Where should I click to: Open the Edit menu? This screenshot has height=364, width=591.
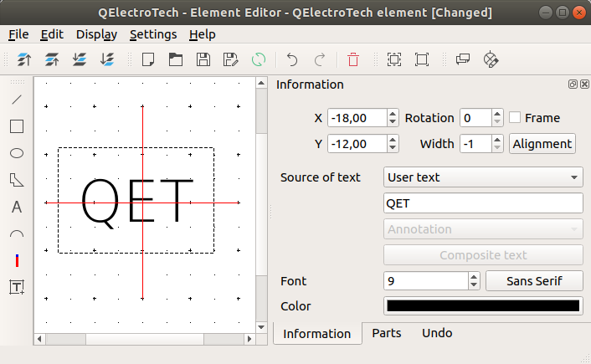(x=52, y=34)
